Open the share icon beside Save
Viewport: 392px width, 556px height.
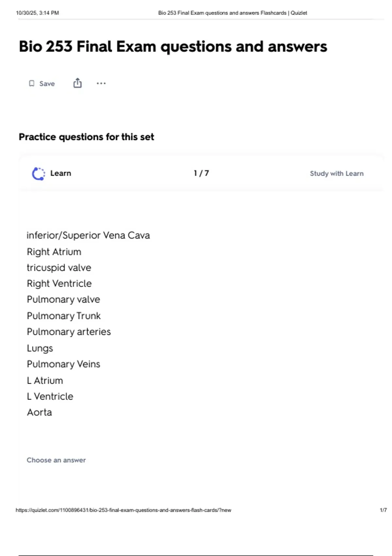(x=77, y=83)
